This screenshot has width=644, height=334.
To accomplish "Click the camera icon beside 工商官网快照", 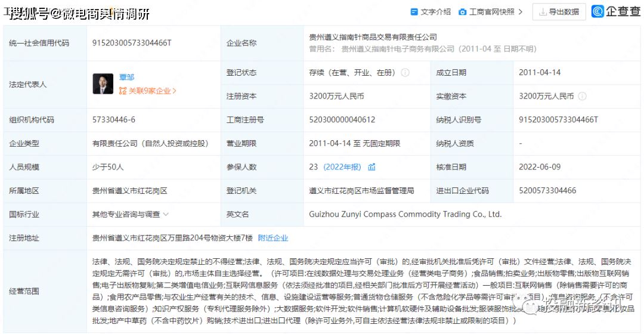I will tap(463, 12).
